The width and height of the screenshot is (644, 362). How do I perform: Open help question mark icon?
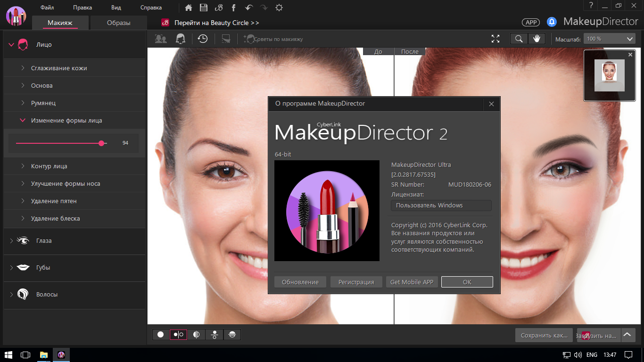tap(590, 5)
